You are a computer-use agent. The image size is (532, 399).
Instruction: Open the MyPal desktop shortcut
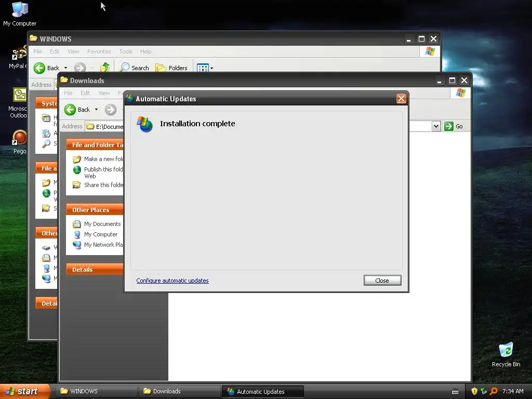click(18, 57)
